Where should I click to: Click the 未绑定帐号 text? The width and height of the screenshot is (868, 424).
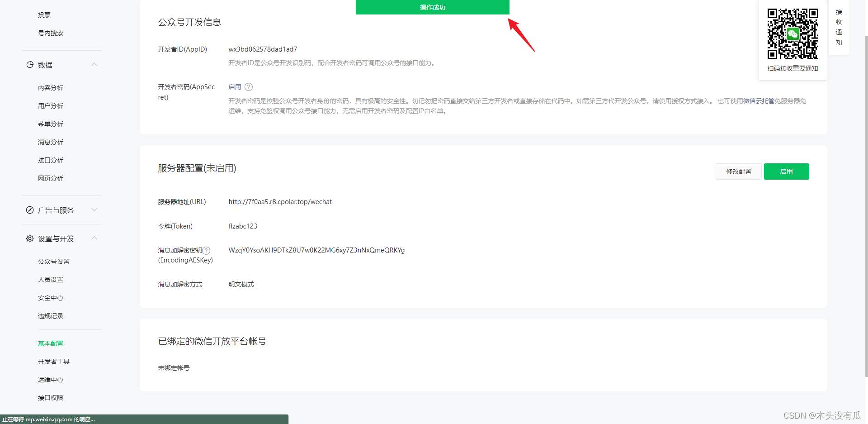174,368
